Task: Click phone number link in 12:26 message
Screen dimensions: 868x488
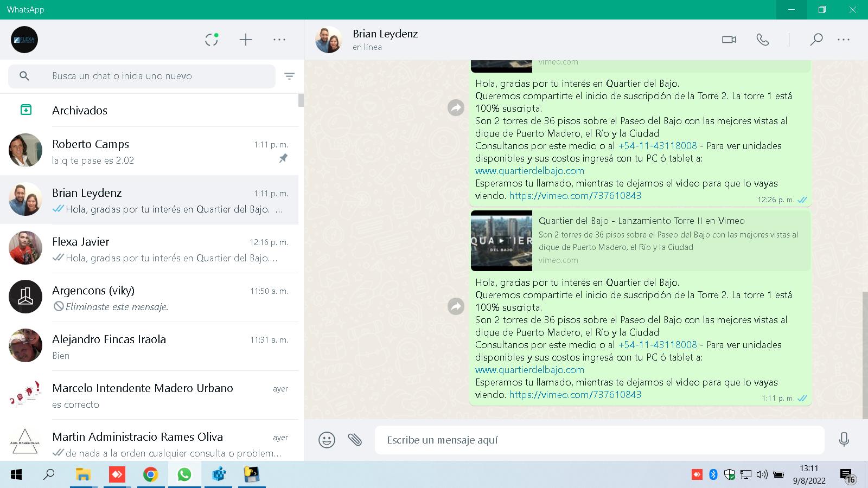Action: (658, 146)
